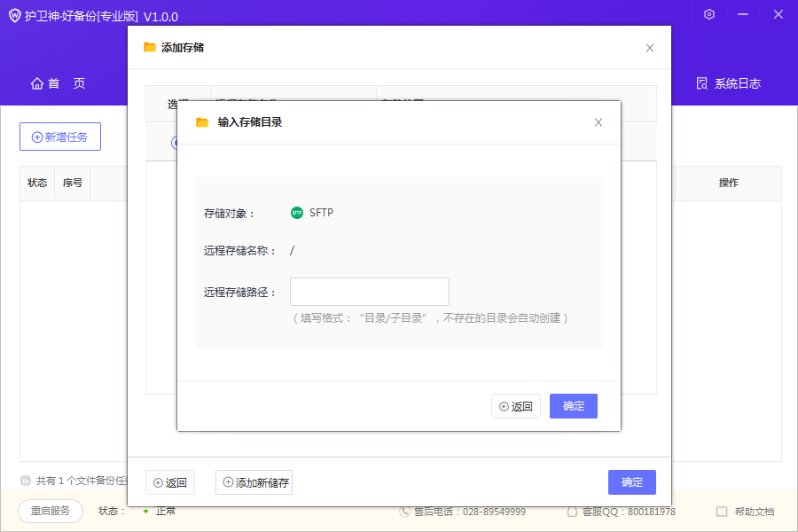Click 返回 in 添加存储 dialog
This screenshot has height=532, width=798.
pyautogui.click(x=170, y=482)
